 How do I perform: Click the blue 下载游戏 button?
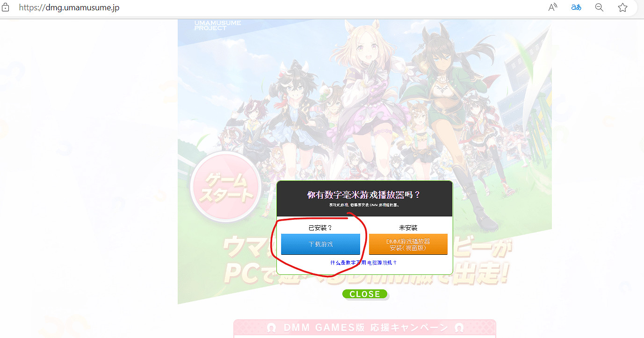(320, 244)
